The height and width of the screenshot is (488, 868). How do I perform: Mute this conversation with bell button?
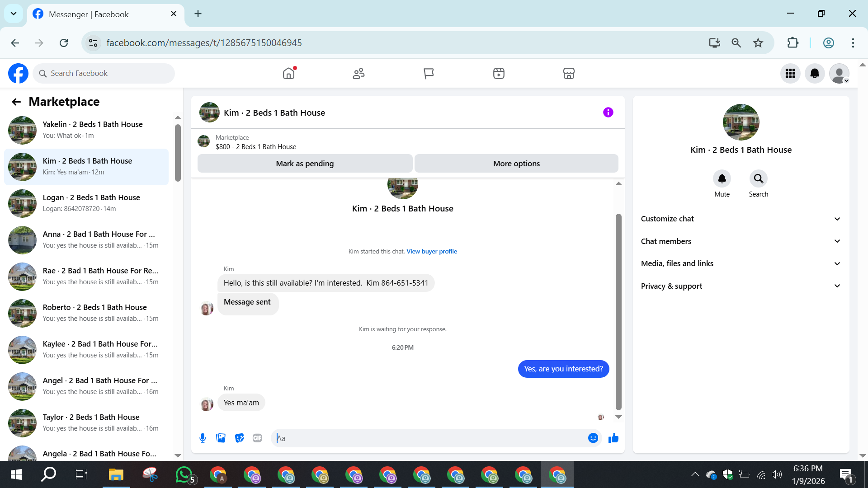[722, 179]
